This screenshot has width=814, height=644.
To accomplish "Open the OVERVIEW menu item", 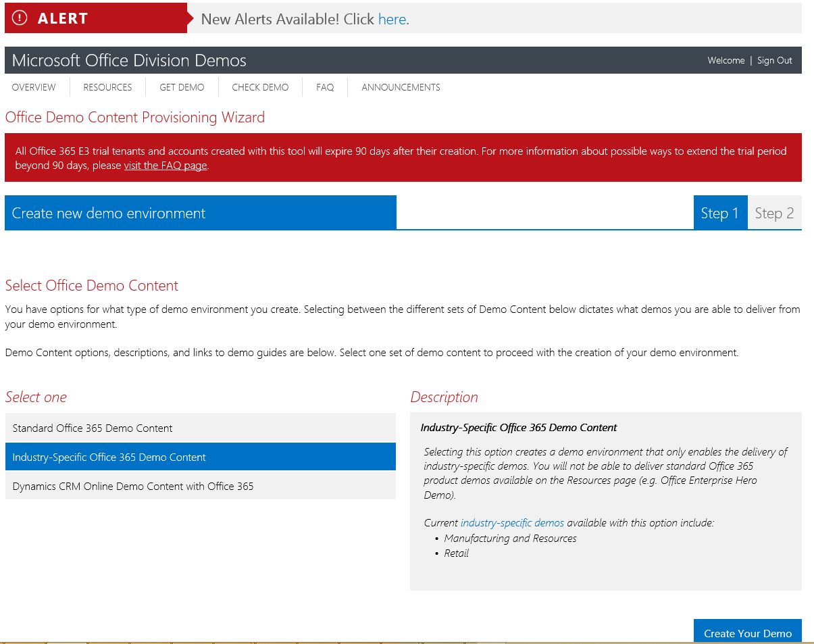I will 34,87.
